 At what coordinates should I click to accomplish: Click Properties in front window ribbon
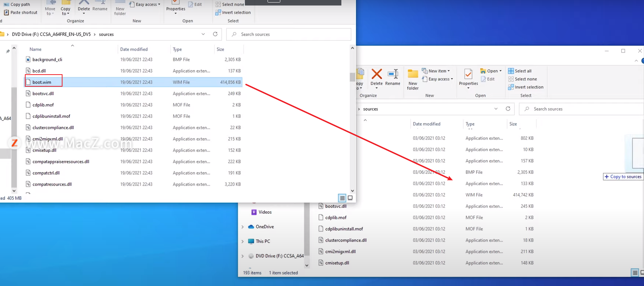click(x=176, y=7)
